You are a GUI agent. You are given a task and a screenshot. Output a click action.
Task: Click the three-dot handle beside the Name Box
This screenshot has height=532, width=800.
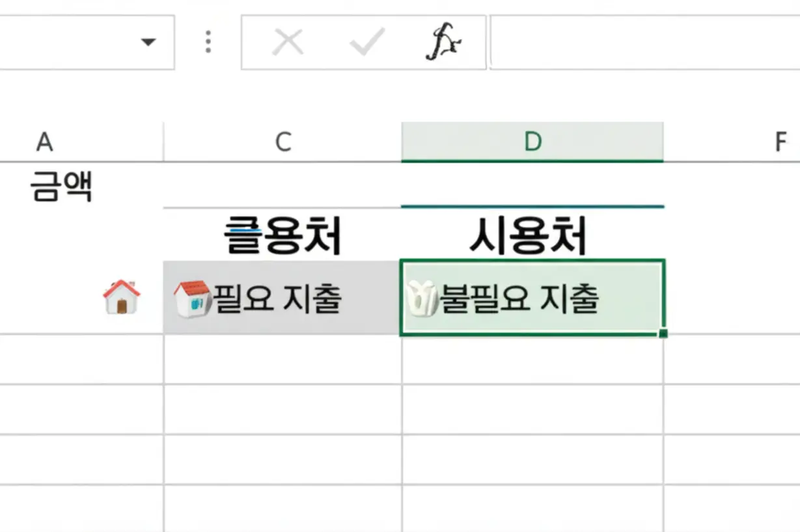pyautogui.click(x=208, y=42)
